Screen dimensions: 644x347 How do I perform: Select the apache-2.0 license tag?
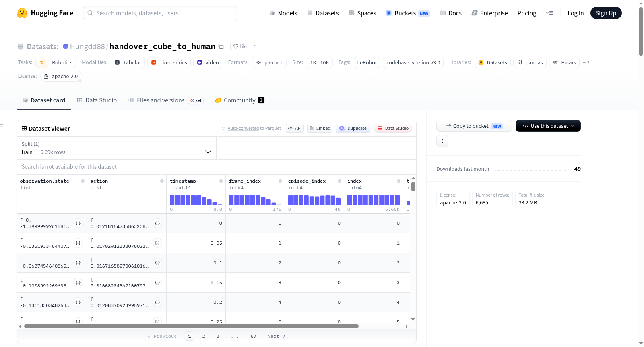(61, 76)
